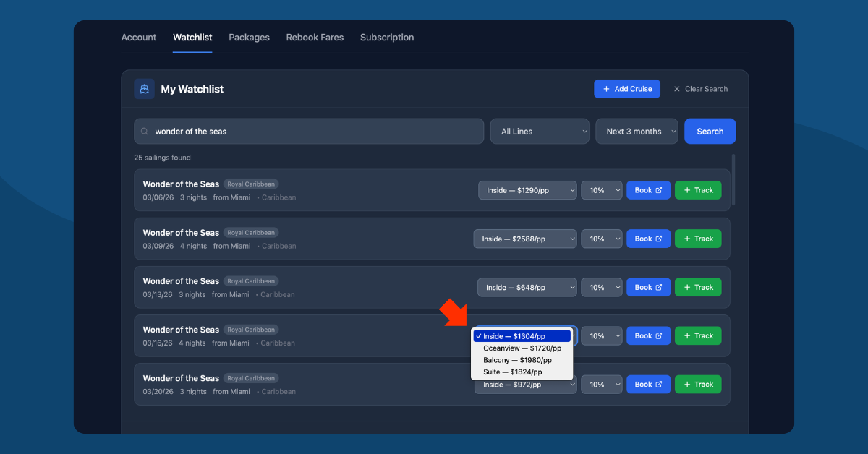Screen dimensions: 868x454
Task: Change 10% threshold dropdown for 03/09/26 sailing
Action: click(x=601, y=239)
